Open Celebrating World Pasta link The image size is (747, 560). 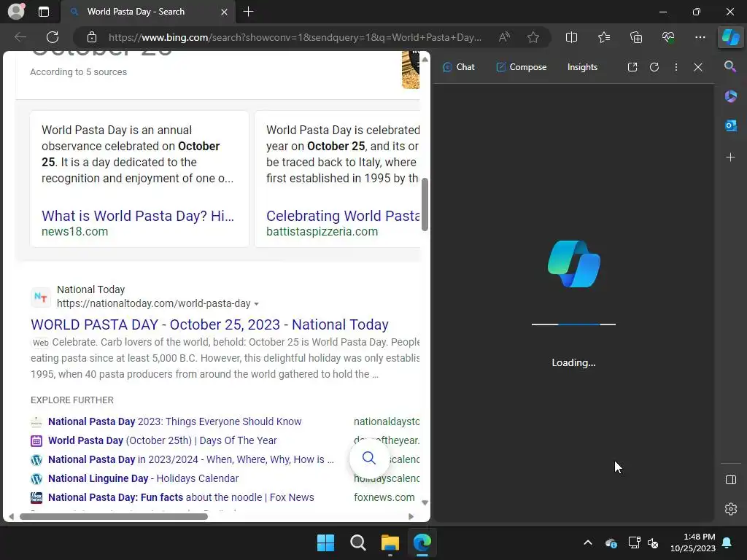[343, 216]
